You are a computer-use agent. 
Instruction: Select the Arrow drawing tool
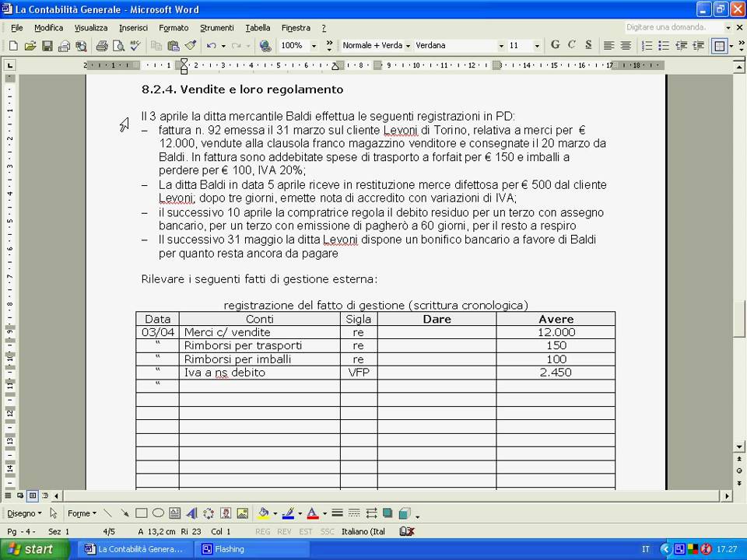124,513
